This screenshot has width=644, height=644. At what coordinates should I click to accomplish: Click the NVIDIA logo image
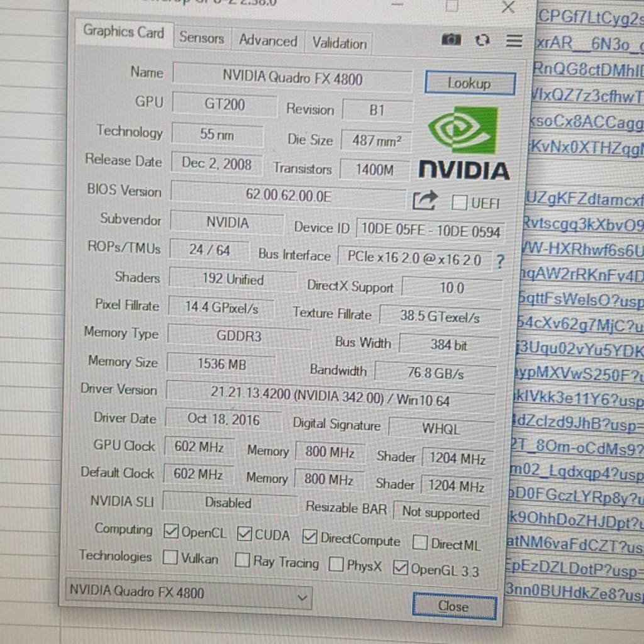point(465,143)
